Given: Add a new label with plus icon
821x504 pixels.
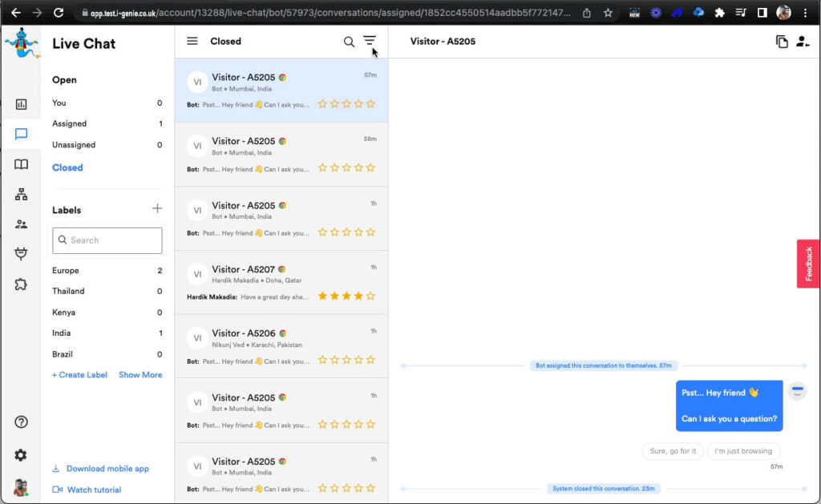Looking at the screenshot, I should pos(157,209).
